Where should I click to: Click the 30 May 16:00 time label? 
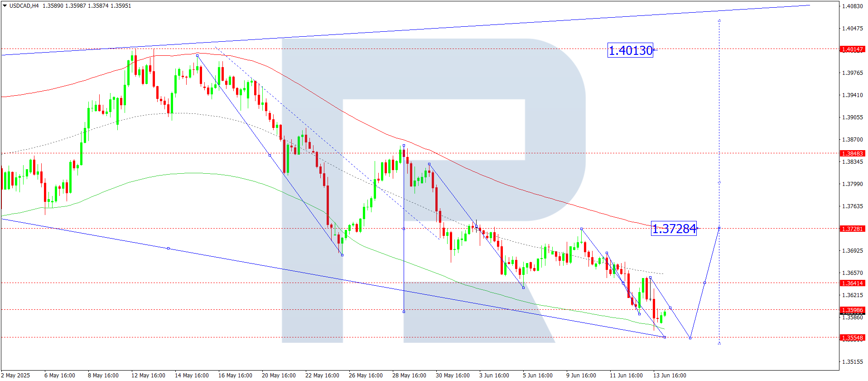(x=453, y=375)
